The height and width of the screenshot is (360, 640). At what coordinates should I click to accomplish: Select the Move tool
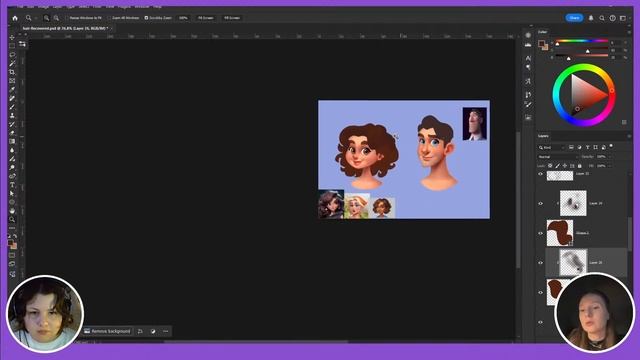click(x=12, y=38)
